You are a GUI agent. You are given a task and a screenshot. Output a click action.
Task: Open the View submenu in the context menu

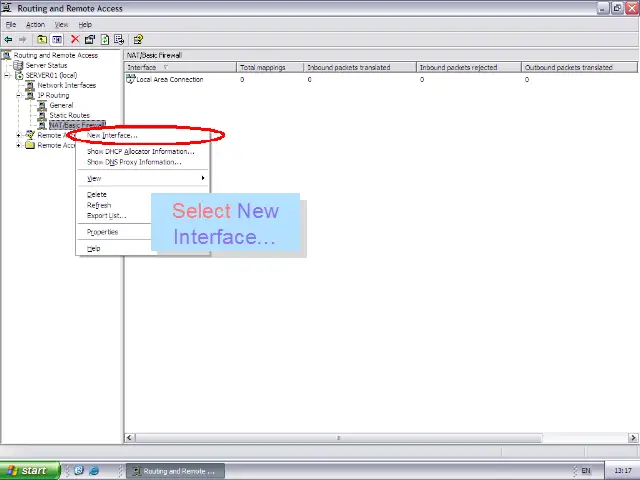click(x=143, y=178)
